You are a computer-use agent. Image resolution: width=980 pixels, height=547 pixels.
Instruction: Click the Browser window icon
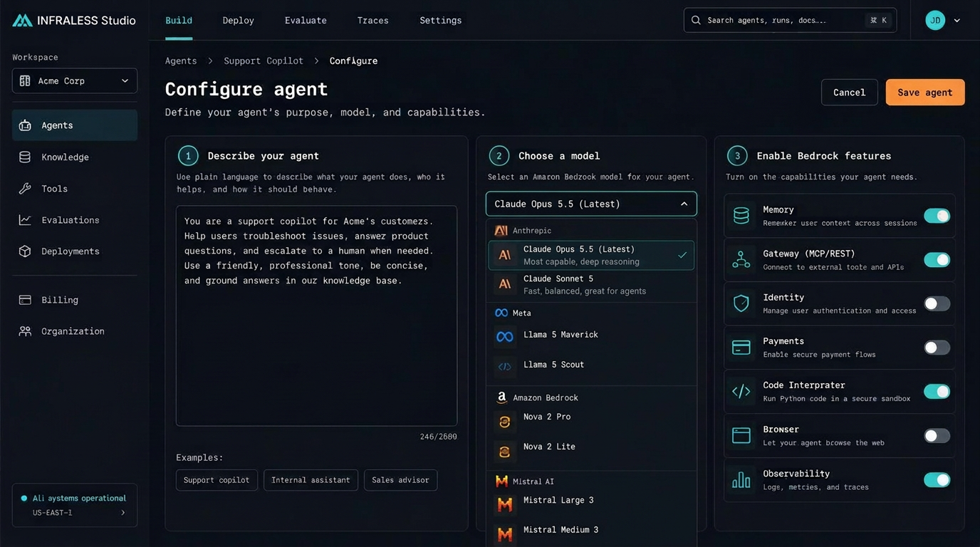pyautogui.click(x=741, y=435)
